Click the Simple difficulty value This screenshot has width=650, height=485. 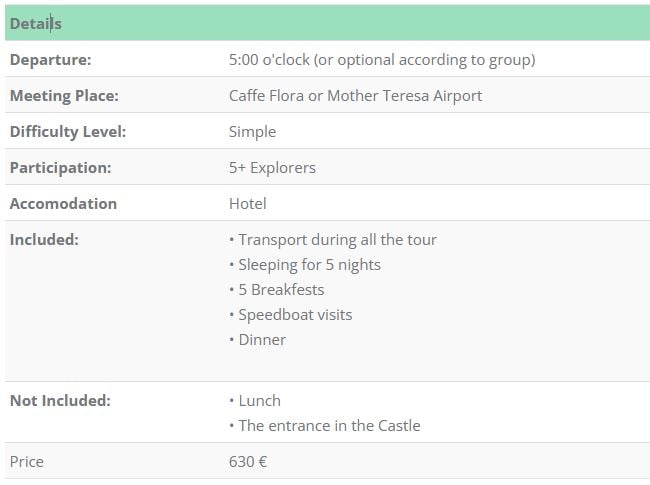pos(252,132)
